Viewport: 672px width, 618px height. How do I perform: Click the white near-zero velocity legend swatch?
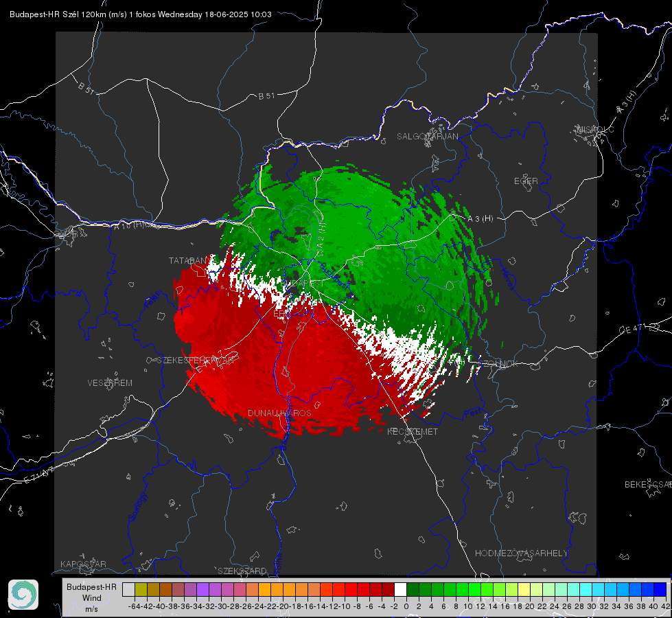pos(400,590)
